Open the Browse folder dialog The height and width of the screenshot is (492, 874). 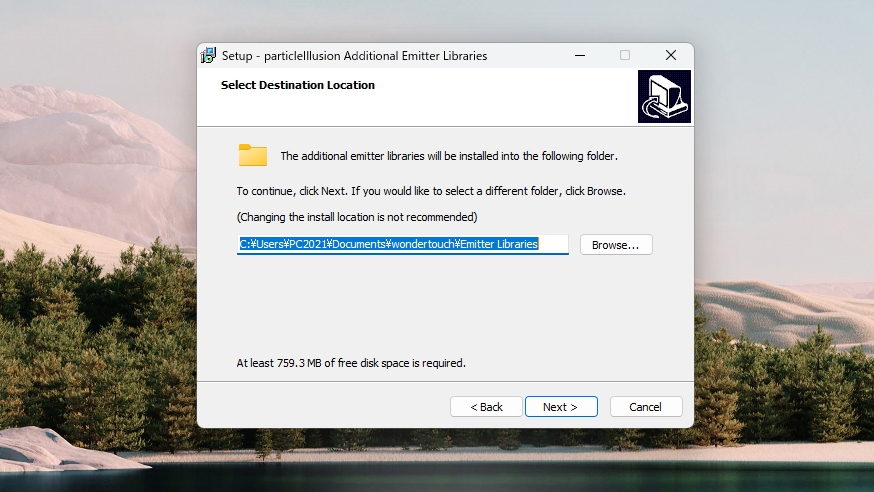(616, 245)
